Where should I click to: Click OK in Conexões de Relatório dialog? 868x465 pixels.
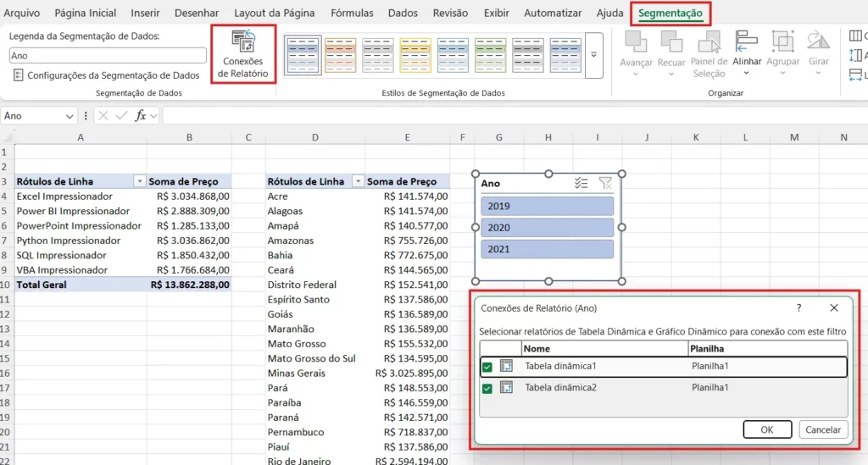tap(766, 429)
